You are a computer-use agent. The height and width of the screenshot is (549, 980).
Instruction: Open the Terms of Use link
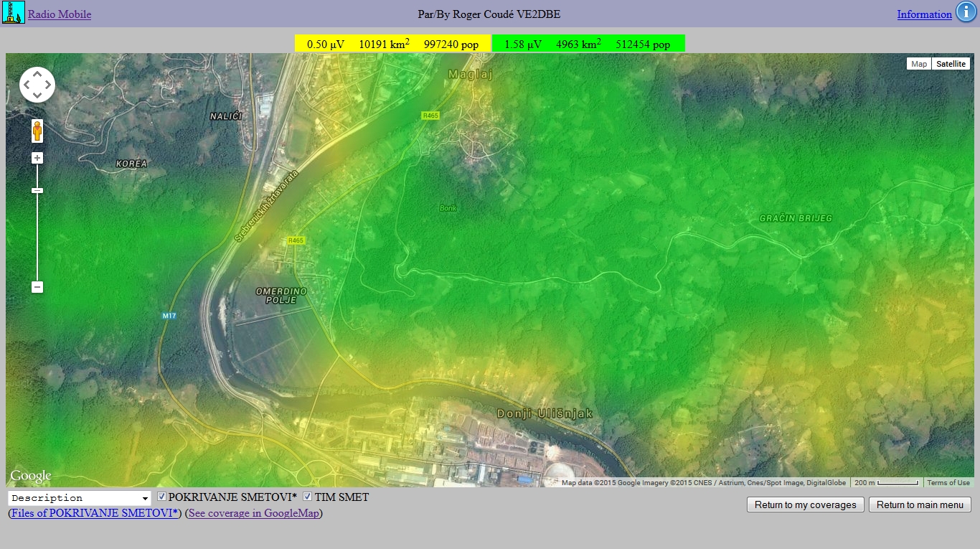(x=948, y=483)
